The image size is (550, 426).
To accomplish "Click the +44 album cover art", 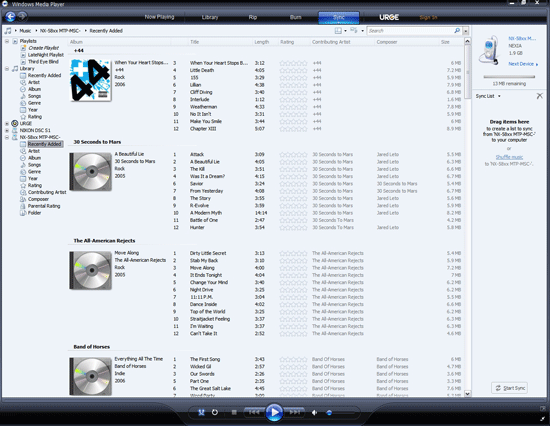I will pyautogui.click(x=90, y=80).
